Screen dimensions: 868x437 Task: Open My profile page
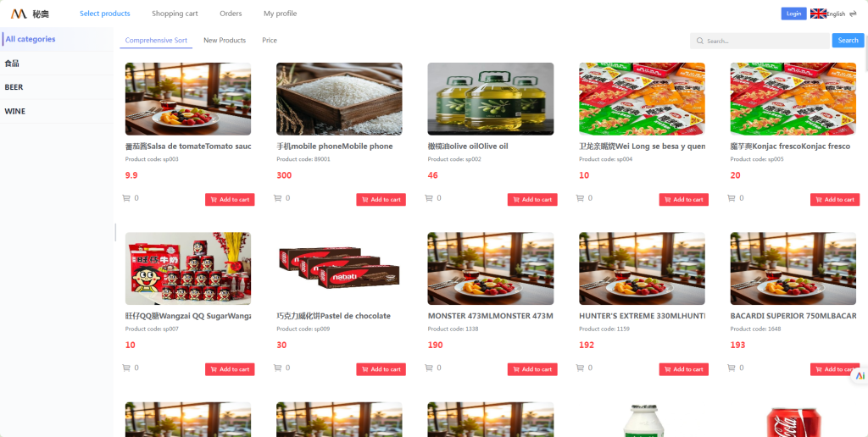point(280,14)
